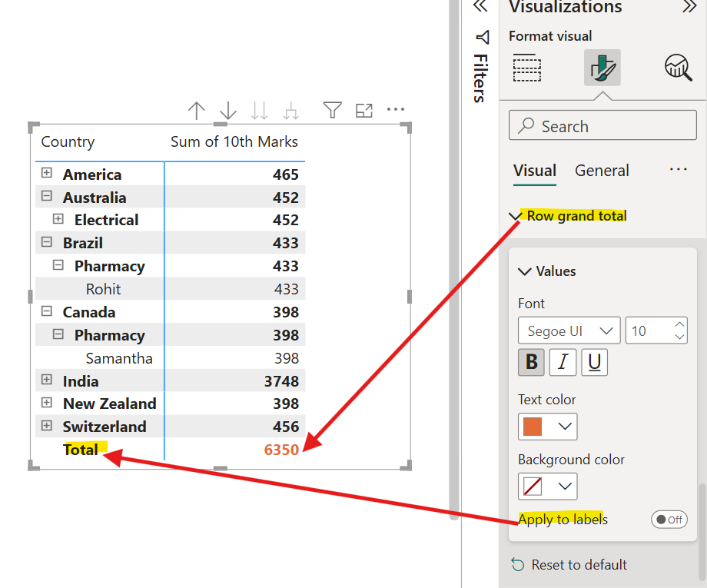Switch to the Visual tab
The image size is (707, 588).
[534, 171]
